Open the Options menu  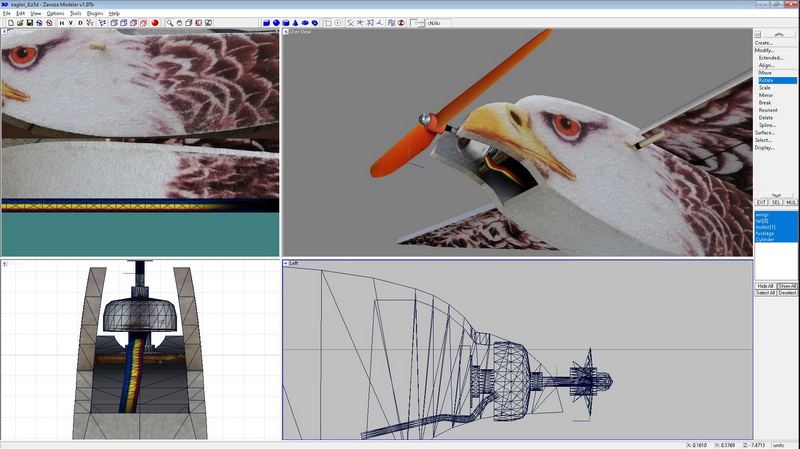(x=55, y=13)
